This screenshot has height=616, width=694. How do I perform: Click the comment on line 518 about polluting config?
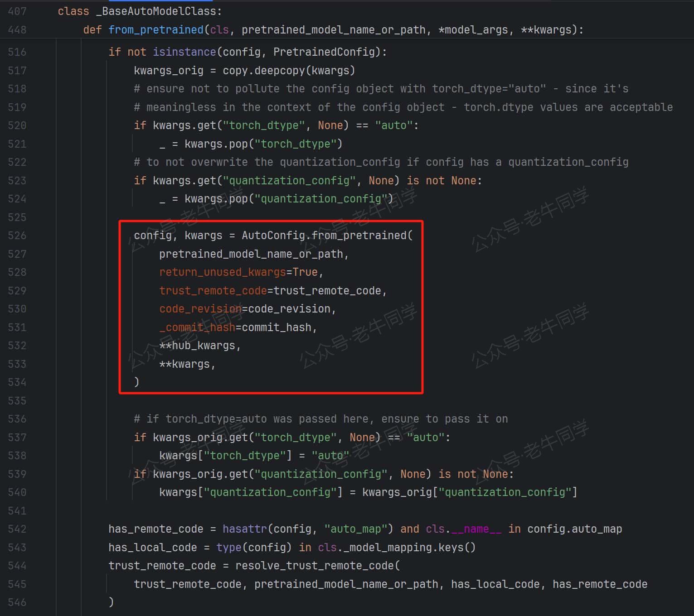click(x=381, y=89)
